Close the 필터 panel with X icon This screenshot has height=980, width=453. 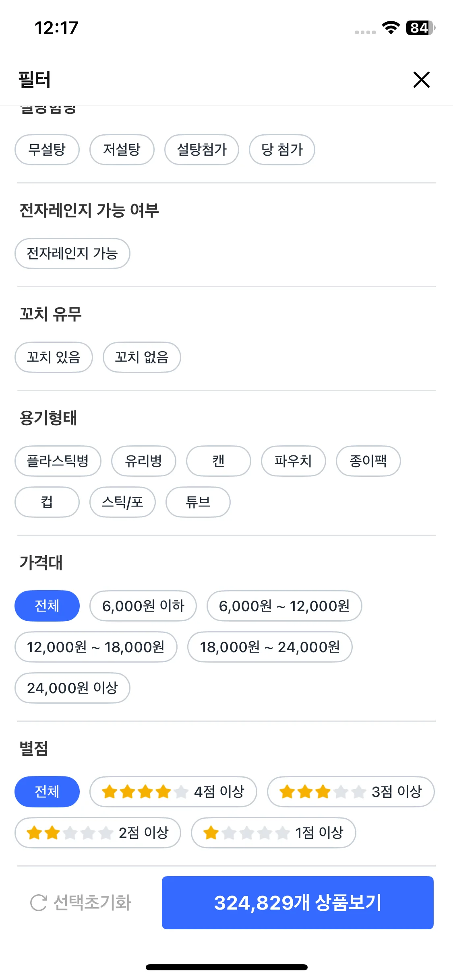[x=421, y=80]
